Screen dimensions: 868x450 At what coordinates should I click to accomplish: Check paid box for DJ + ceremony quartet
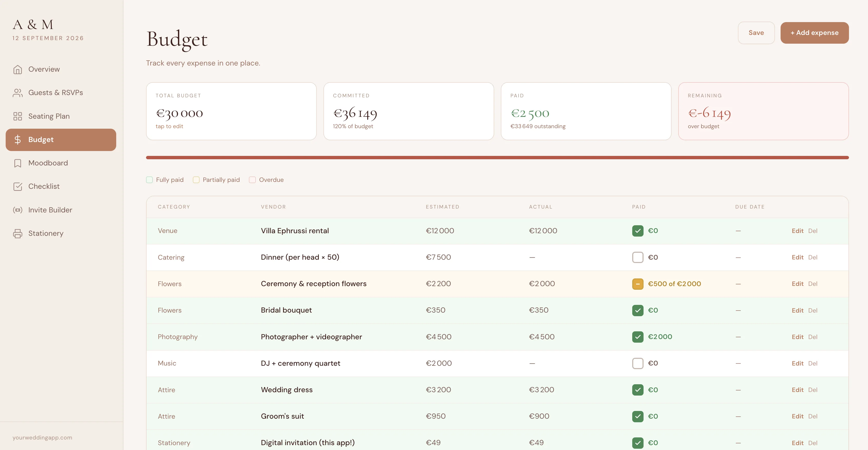(x=638, y=363)
